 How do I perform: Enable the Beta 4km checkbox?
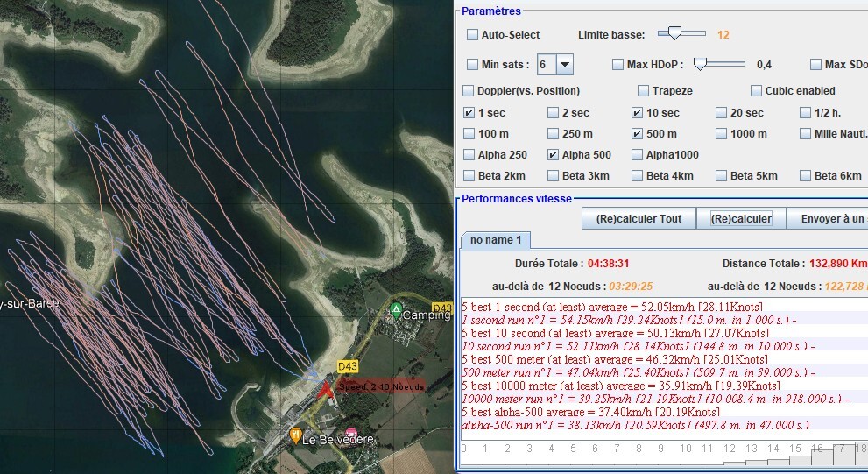637,176
